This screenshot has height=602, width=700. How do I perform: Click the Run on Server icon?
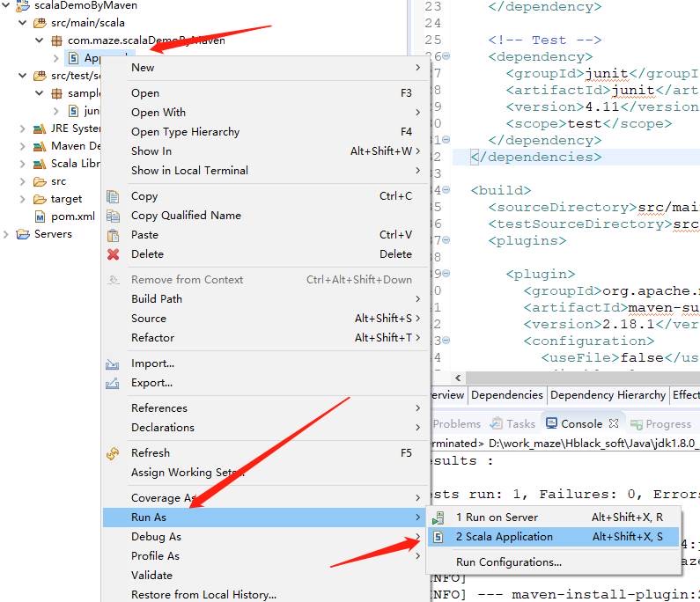[x=438, y=518]
